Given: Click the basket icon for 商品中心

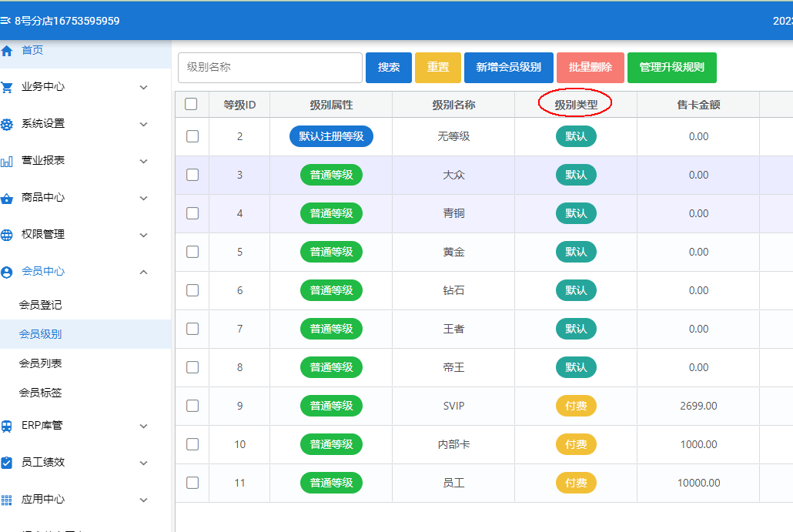Looking at the screenshot, I should 7,198.
